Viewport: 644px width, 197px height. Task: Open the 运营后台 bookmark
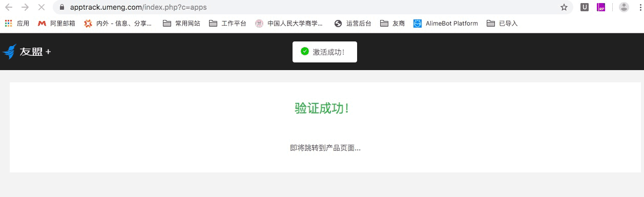click(x=352, y=24)
